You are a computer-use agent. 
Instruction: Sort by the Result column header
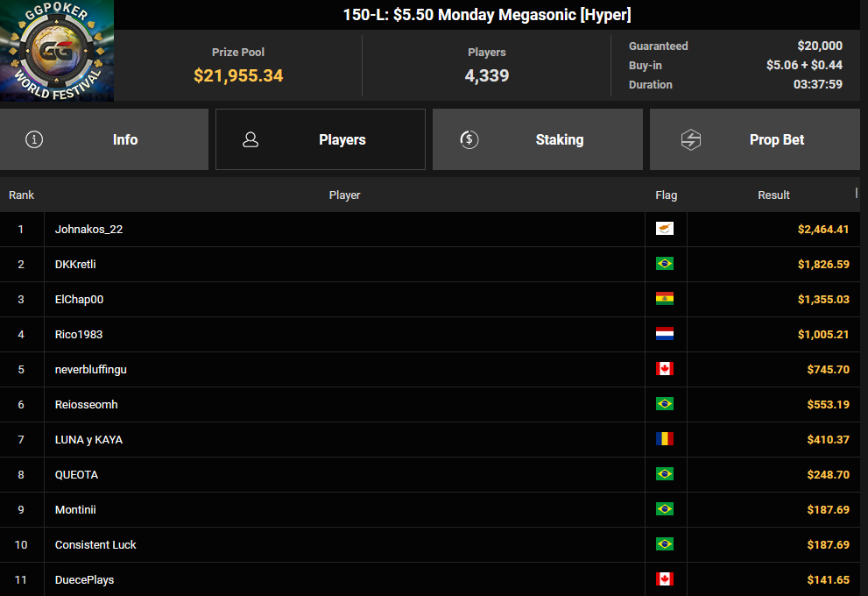[773, 195]
